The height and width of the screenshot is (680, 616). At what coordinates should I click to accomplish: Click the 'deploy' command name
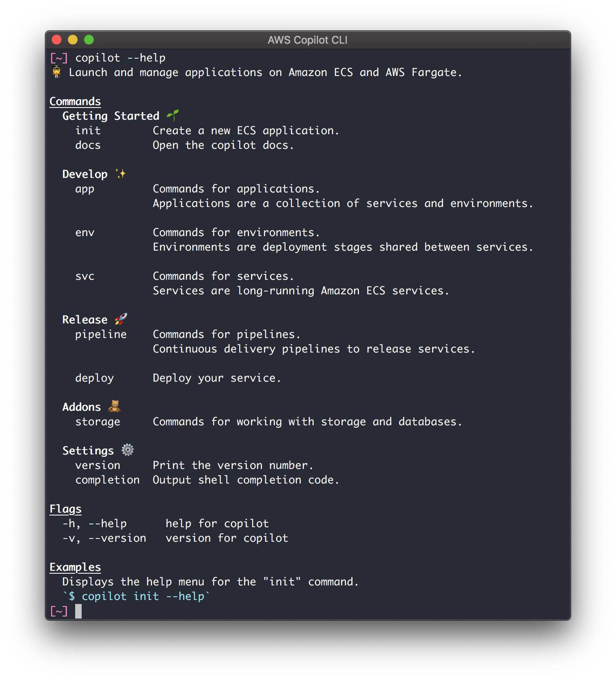coord(95,378)
